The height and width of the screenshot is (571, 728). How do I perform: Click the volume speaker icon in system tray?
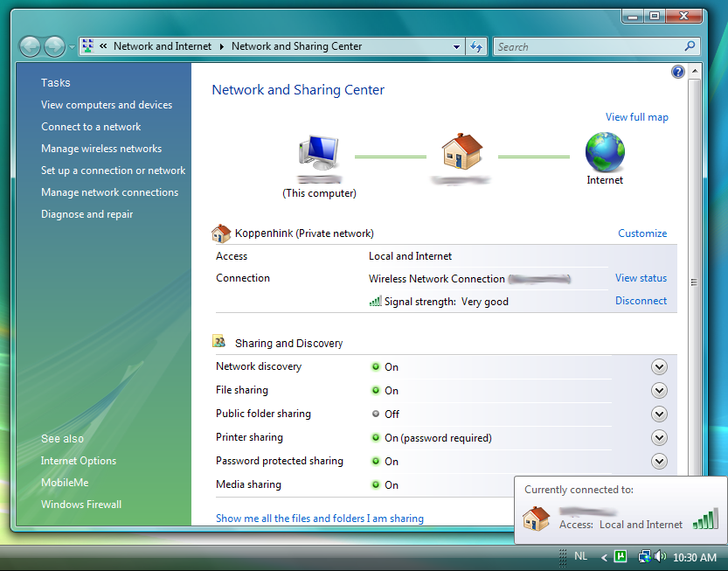(x=660, y=556)
